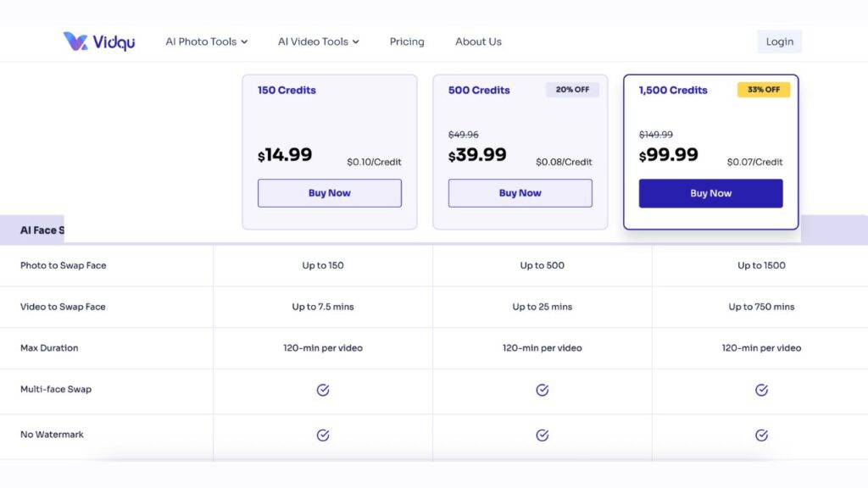Buy Now for the 150 Credits plan
The image size is (868, 488).
coord(329,192)
